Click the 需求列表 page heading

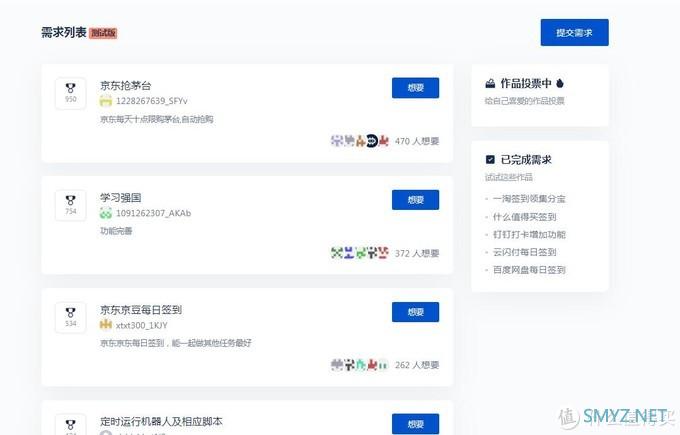click(64, 33)
